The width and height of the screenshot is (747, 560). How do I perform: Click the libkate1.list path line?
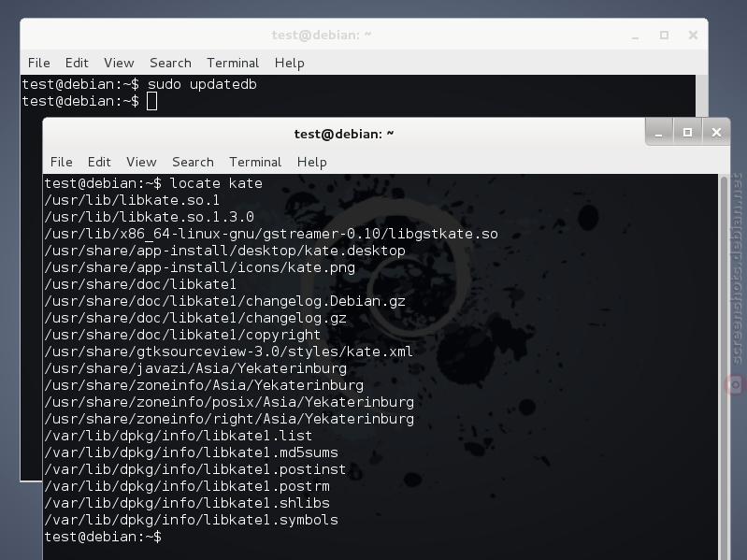tap(179, 436)
